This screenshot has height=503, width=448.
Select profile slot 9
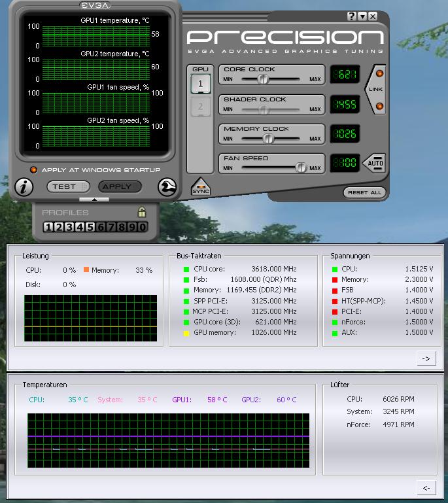(x=132, y=227)
